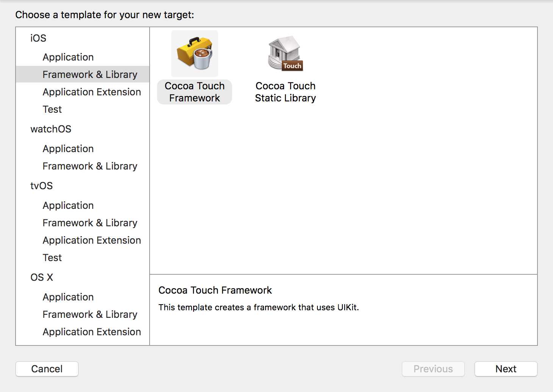Select the iOS platform header
This screenshot has width=553, height=392.
click(x=38, y=38)
